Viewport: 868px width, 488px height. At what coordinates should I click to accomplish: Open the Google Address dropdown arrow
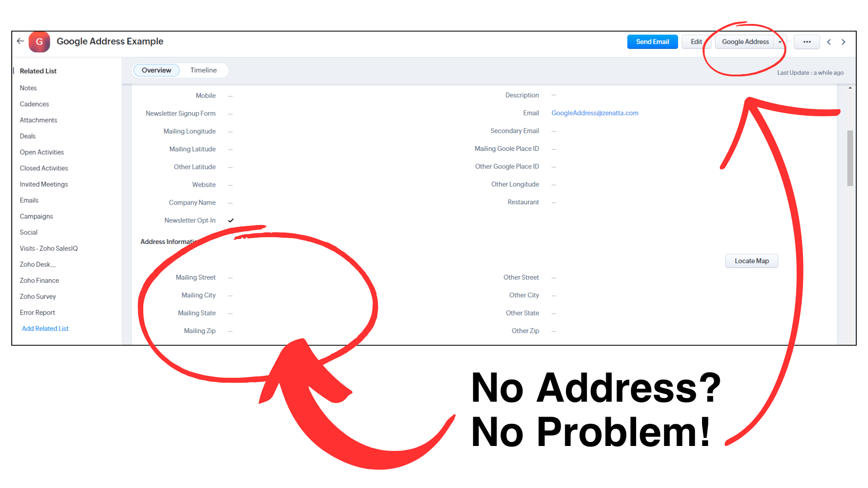[782, 41]
